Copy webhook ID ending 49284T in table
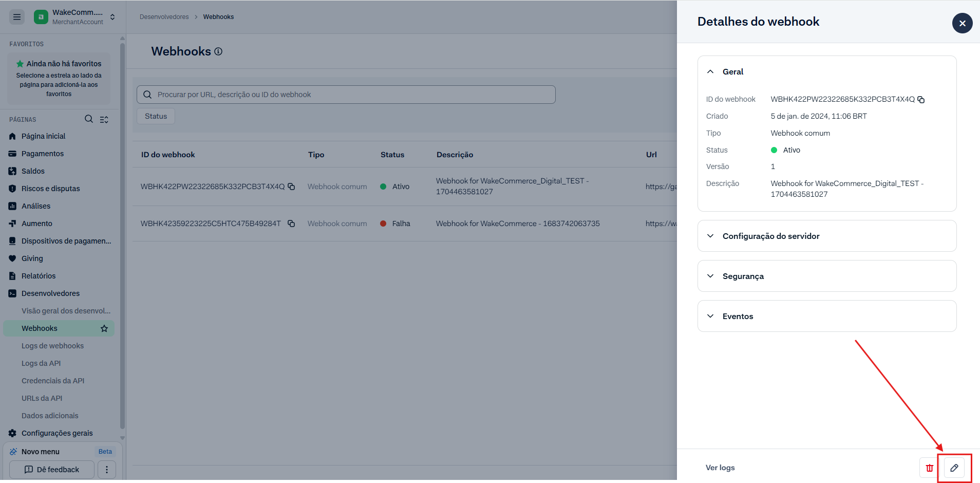Image resolution: width=980 pixels, height=483 pixels. [x=291, y=224]
